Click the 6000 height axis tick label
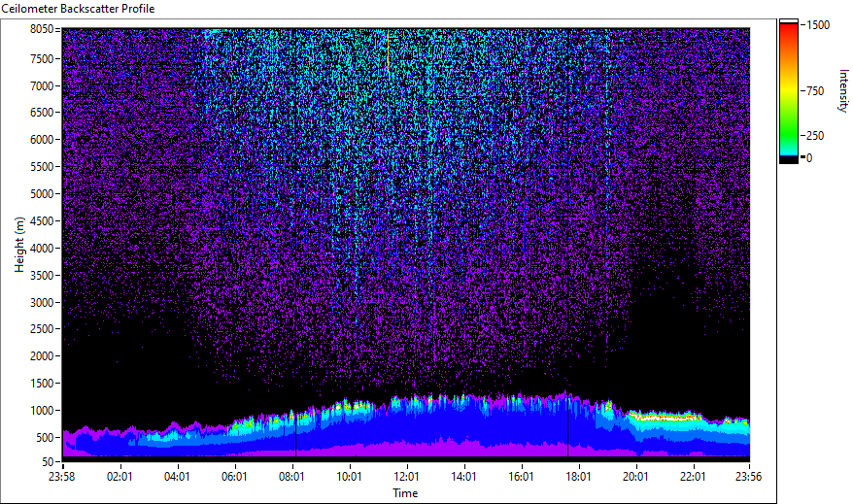853x504 pixels. point(42,140)
